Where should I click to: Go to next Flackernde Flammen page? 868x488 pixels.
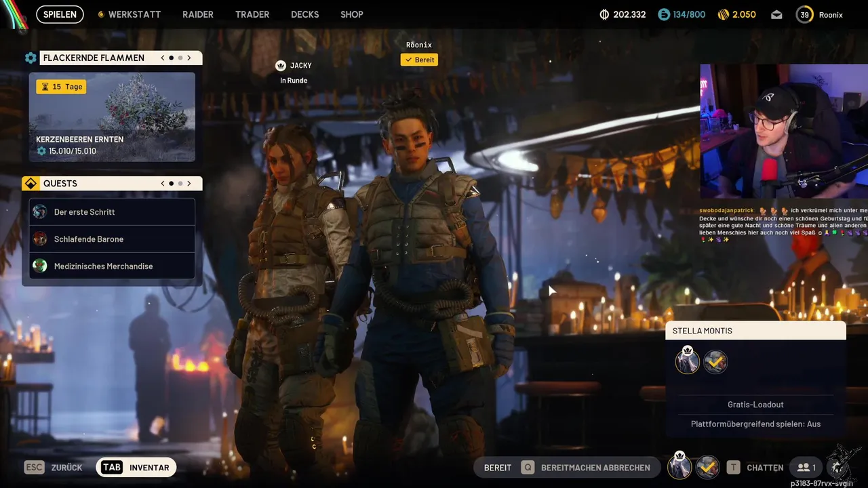pyautogui.click(x=189, y=58)
